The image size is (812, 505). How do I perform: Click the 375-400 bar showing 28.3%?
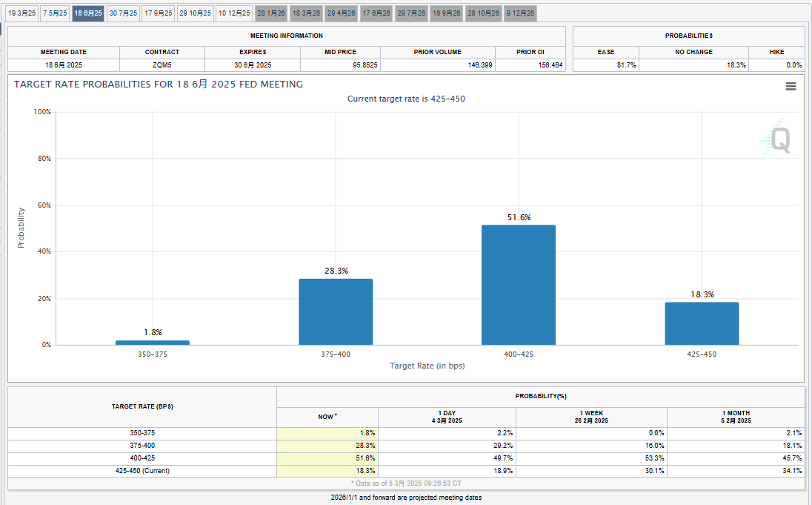tap(336, 311)
